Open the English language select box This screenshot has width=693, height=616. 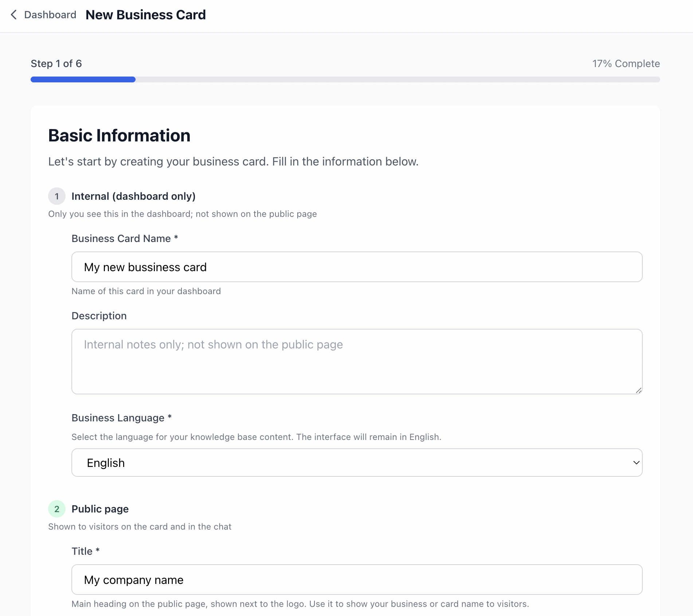point(356,463)
